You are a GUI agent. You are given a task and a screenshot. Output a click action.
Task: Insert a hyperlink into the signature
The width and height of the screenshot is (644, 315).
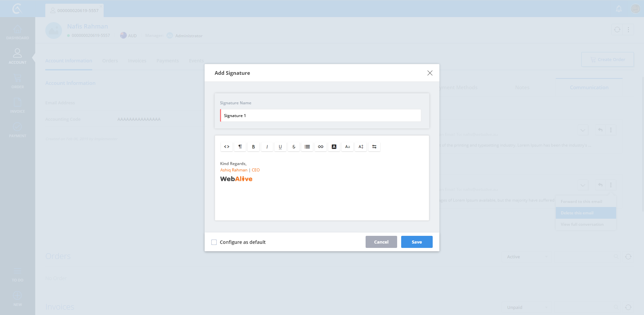[x=321, y=147]
